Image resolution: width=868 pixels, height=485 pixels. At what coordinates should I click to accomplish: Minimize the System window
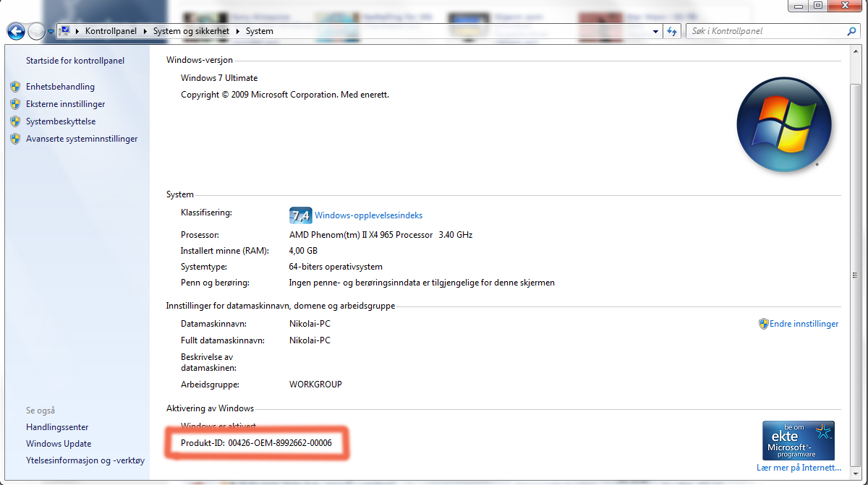pos(799,5)
